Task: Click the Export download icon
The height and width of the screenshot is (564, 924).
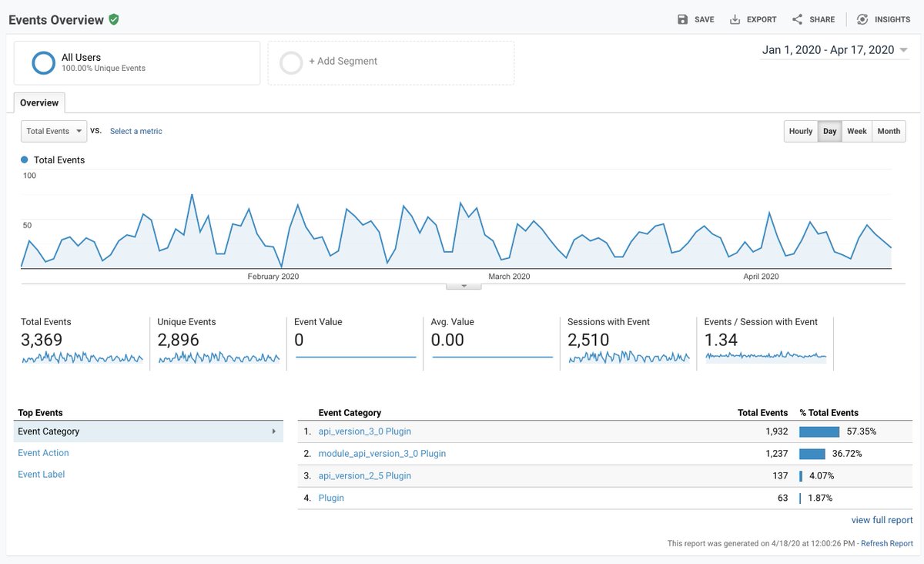Action: [x=735, y=19]
